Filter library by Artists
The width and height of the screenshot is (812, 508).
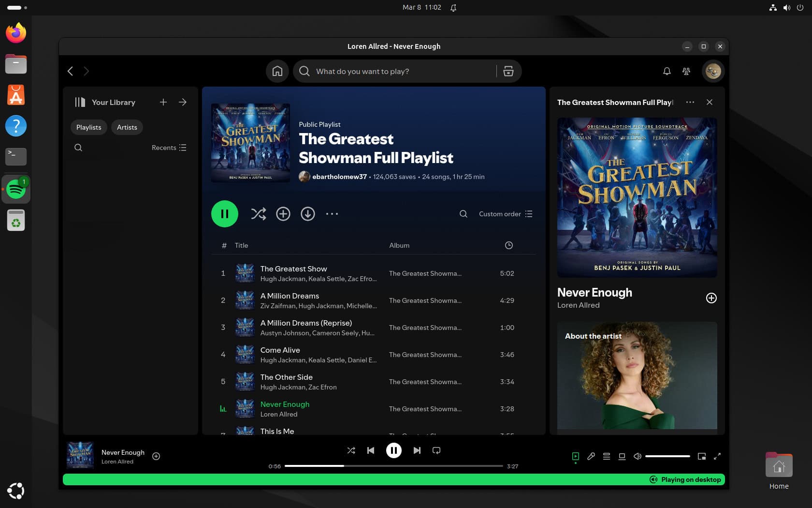click(127, 127)
